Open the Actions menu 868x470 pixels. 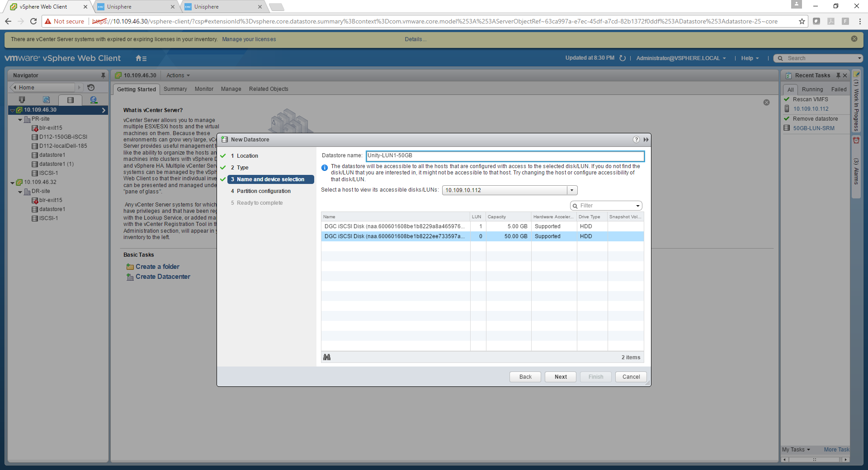pyautogui.click(x=178, y=75)
